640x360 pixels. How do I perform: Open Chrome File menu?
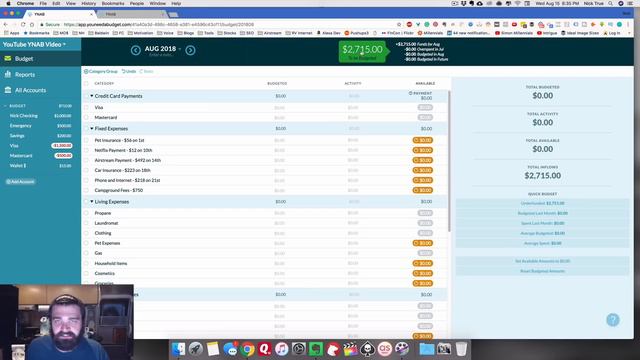tap(43, 3)
